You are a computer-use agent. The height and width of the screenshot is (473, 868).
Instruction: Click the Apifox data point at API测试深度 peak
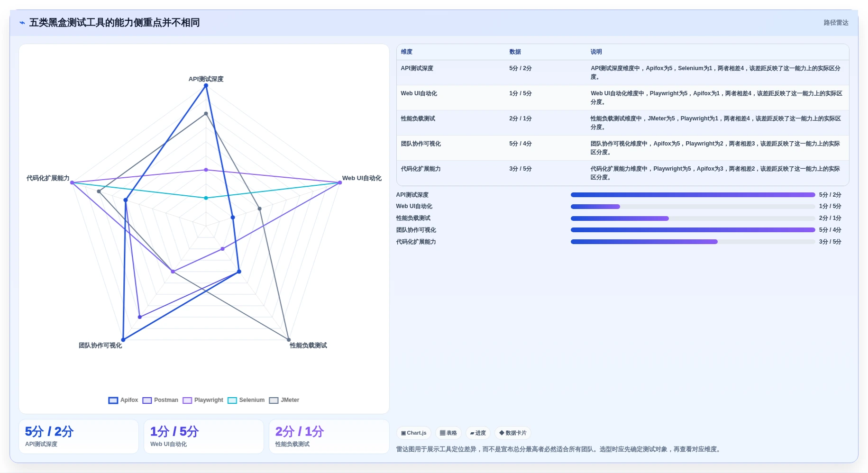click(x=206, y=85)
